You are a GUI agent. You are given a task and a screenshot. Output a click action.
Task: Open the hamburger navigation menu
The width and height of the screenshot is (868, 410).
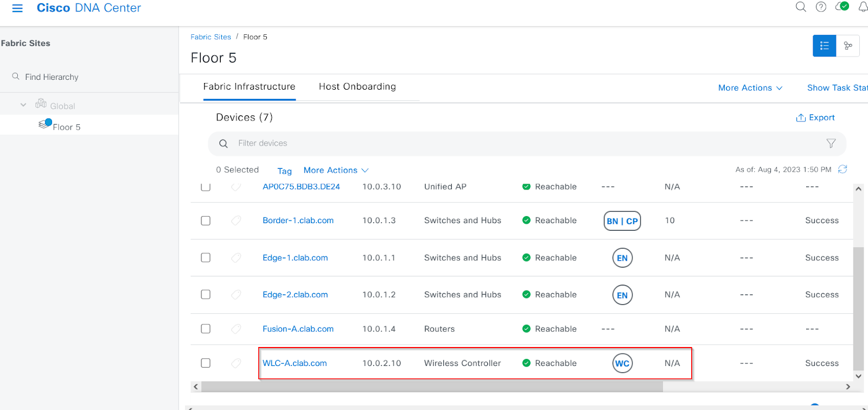pos(17,8)
